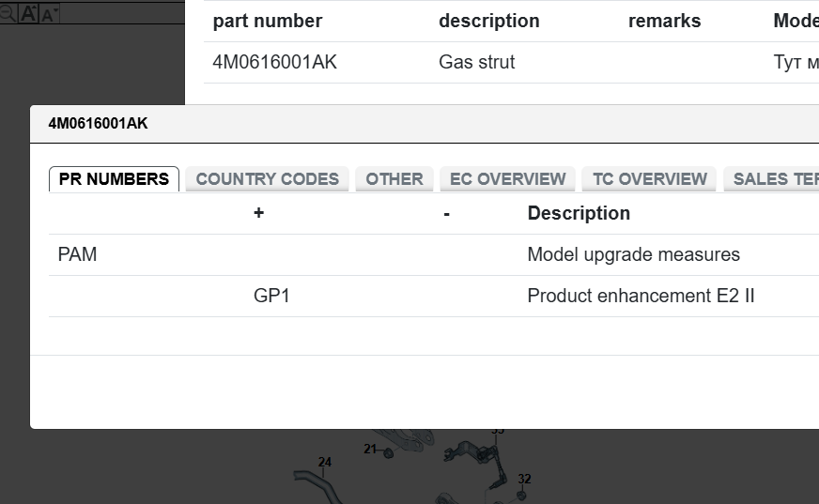The width and height of the screenshot is (819, 504).
Task: Select the GP1 code in the table
Action: (x=271, y=297)
